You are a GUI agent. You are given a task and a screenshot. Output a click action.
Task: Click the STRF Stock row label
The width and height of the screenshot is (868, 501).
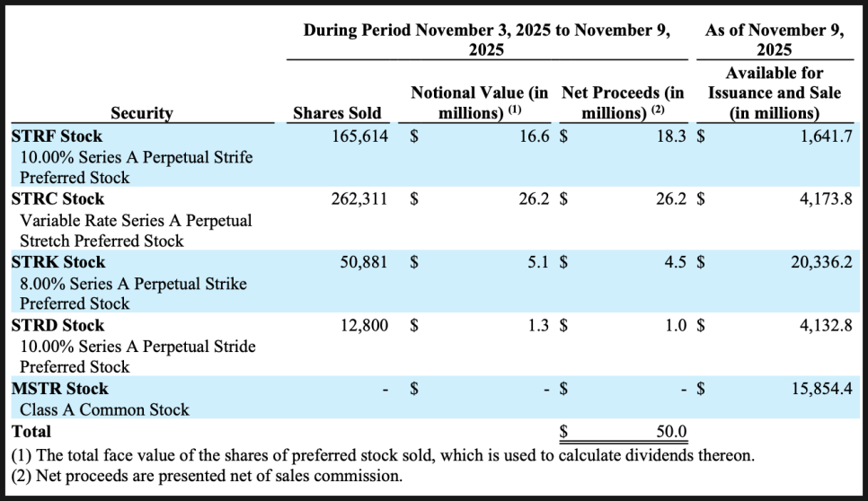(57, 136)
